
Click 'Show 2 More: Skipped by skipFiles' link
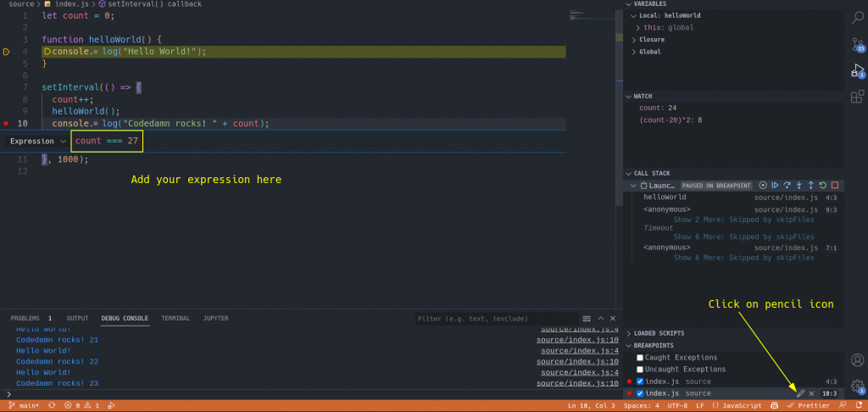pos(743,220)
